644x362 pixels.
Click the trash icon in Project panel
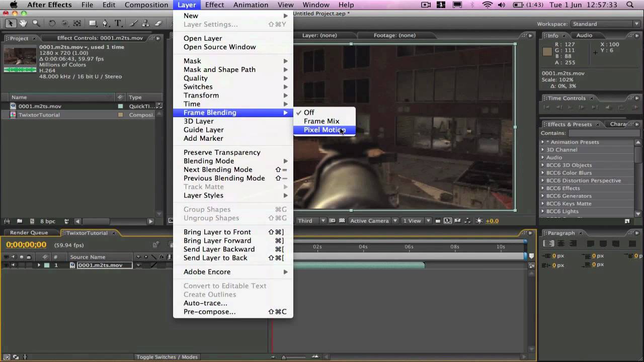pos(66,221)
